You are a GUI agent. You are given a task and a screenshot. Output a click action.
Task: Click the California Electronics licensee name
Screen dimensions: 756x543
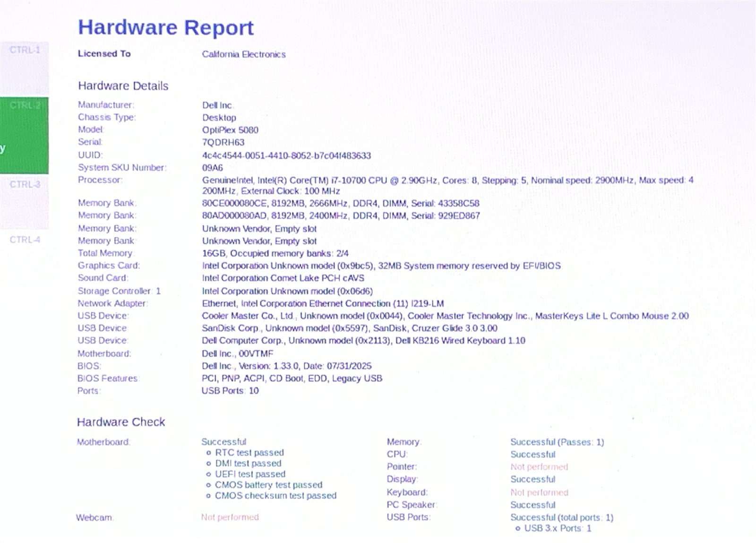point(244,54)
